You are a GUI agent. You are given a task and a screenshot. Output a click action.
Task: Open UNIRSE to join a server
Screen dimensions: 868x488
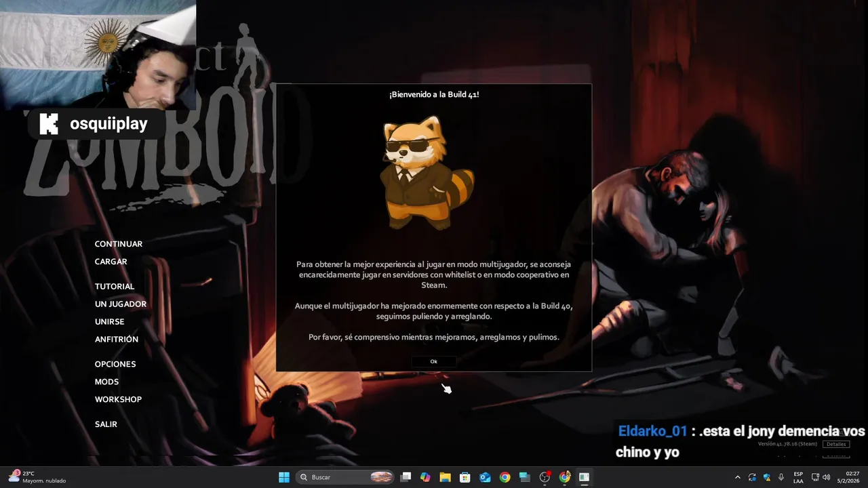110,322
